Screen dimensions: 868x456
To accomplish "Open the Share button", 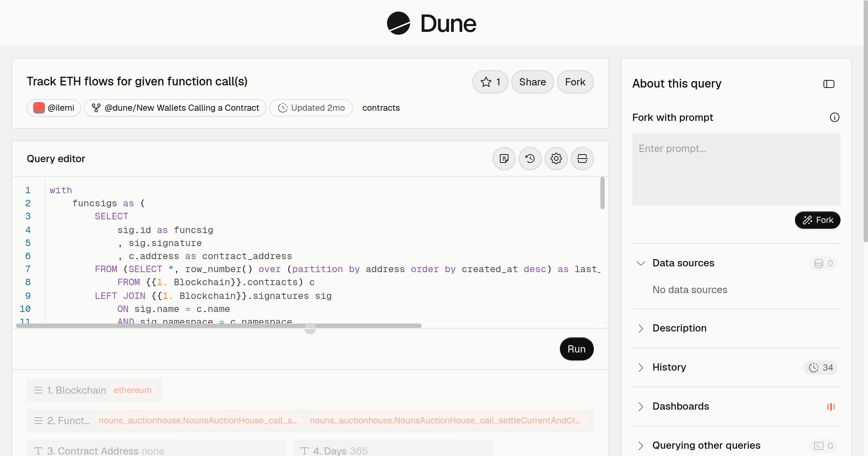I will click(x=532, y=82).
